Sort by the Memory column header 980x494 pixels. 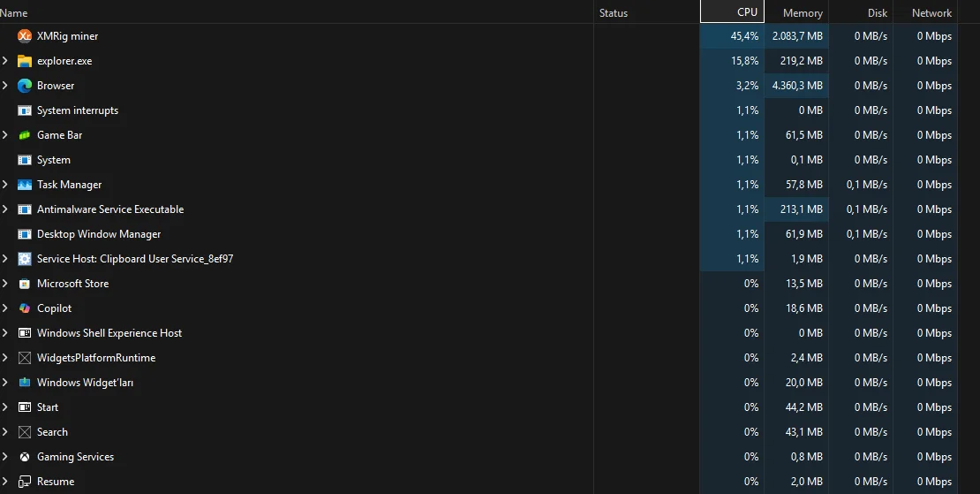point(797,12)
